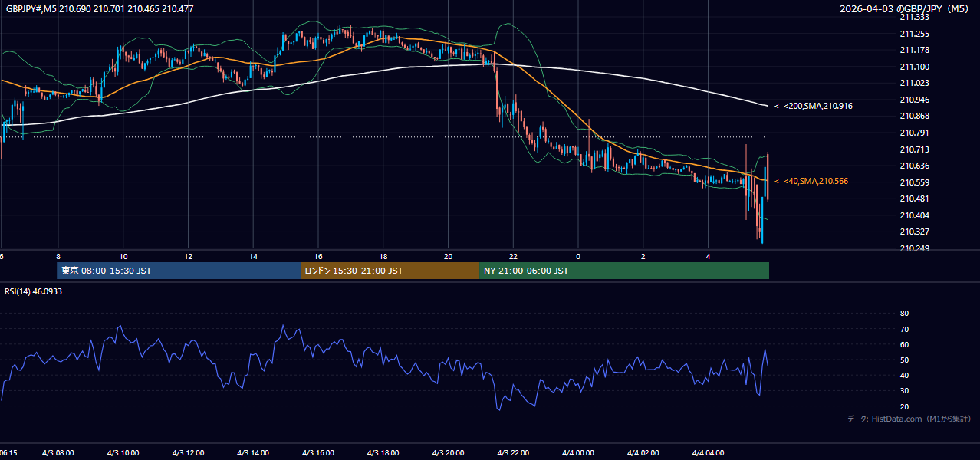This screenshot has height=460, width=980.
Task: Click RSI level 50 on the scale
Action: coord(904,360)
